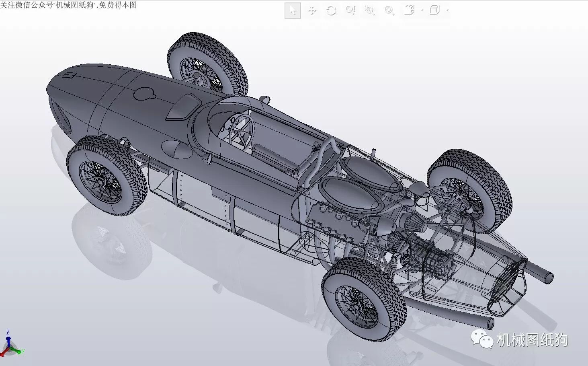Choose the zoom in/out magnifier tool
This screenshot has width=588, height=366.
(x=350, y=10)
